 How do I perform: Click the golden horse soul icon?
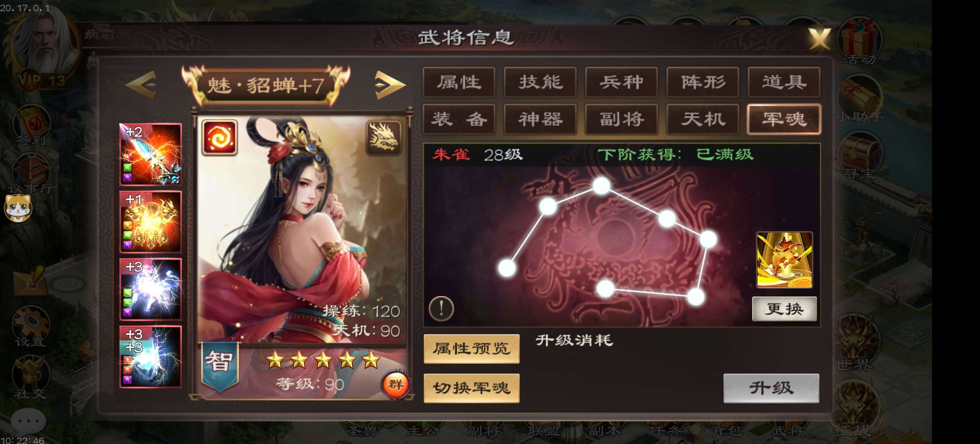point(785,260)
